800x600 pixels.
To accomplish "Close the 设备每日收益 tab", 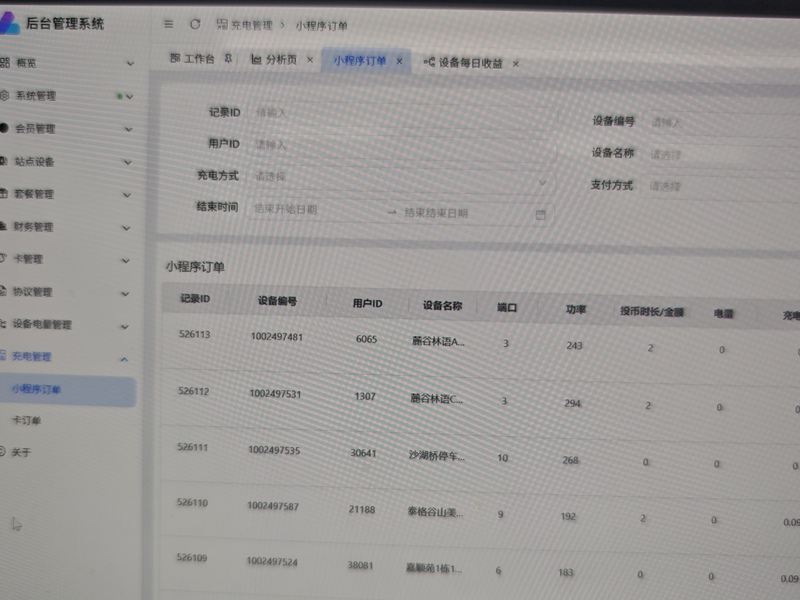I will click(x=516, y=64).
